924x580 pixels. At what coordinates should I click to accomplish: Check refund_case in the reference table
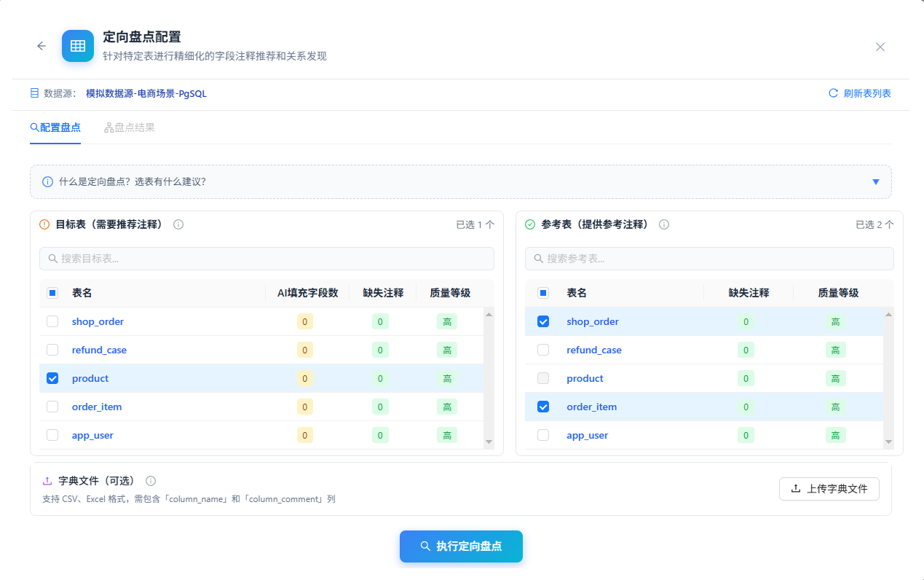click(543, 350)
